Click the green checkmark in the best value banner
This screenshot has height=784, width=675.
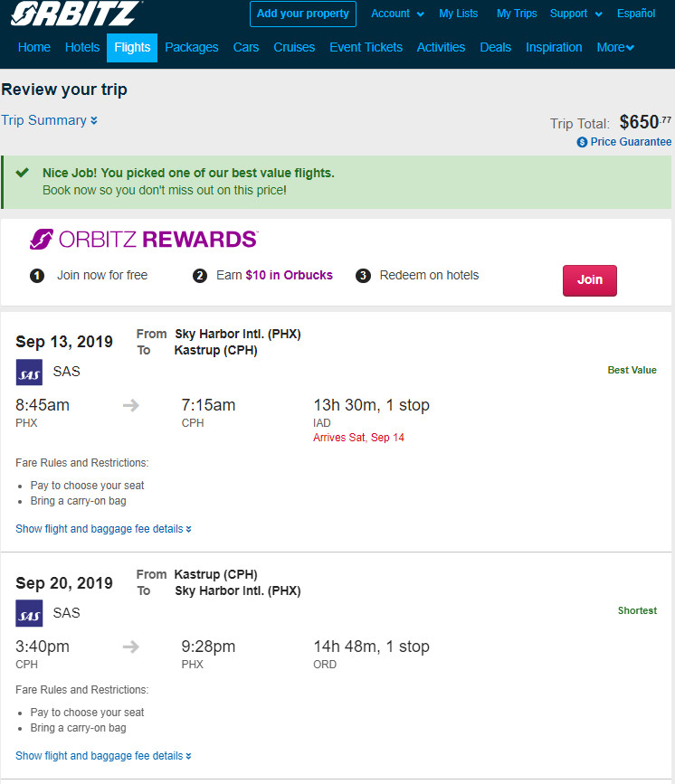point(22,173)
